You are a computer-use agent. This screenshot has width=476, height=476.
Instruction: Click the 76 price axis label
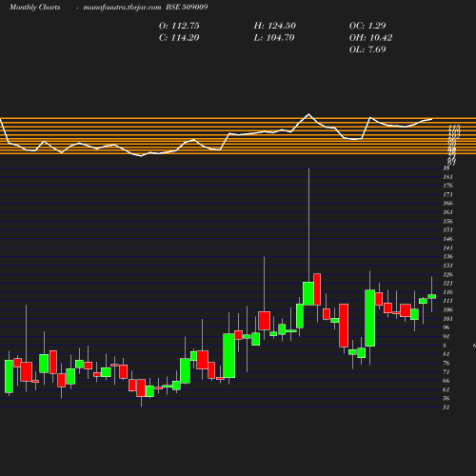[446, 363]
